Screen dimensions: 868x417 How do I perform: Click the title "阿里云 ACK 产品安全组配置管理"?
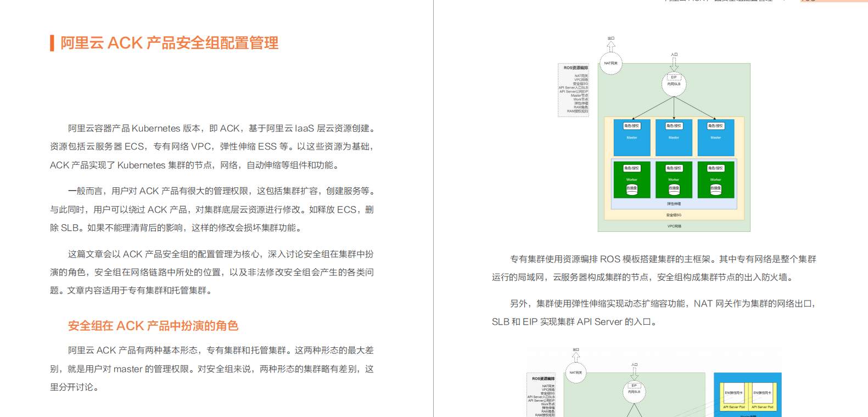pos(169,43)
